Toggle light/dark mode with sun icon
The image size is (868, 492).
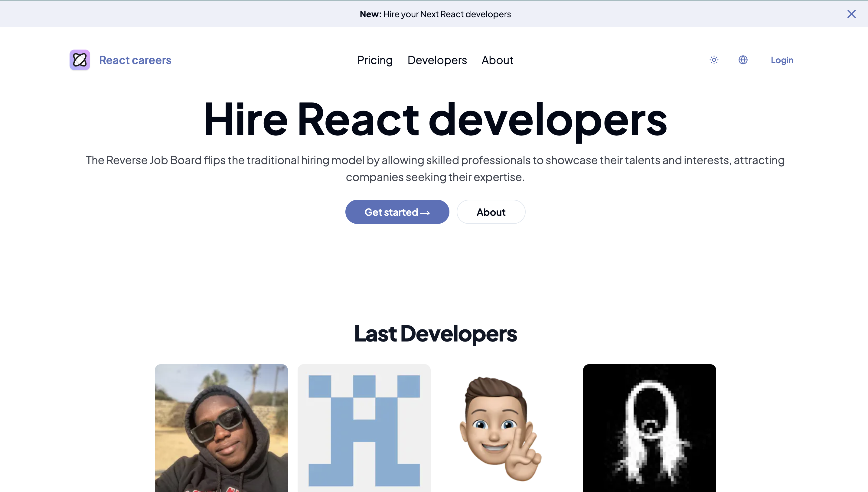click(x=713, y=60)
